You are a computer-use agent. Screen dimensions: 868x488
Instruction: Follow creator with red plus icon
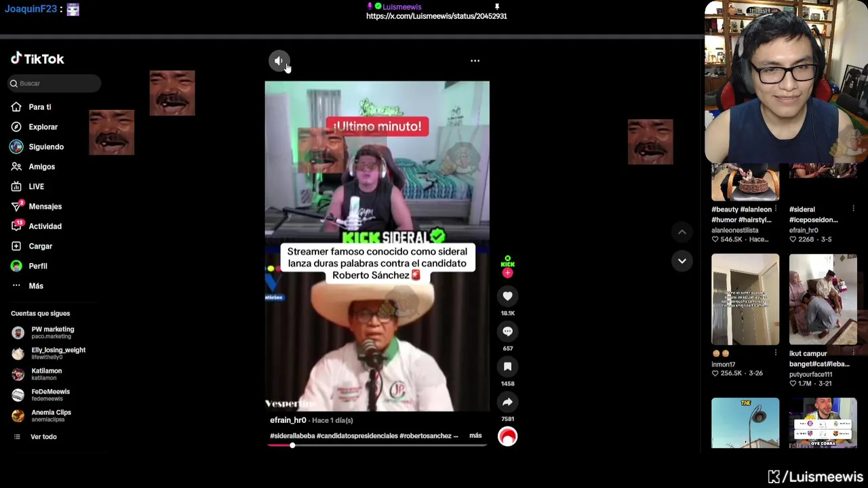pos(507,272)
